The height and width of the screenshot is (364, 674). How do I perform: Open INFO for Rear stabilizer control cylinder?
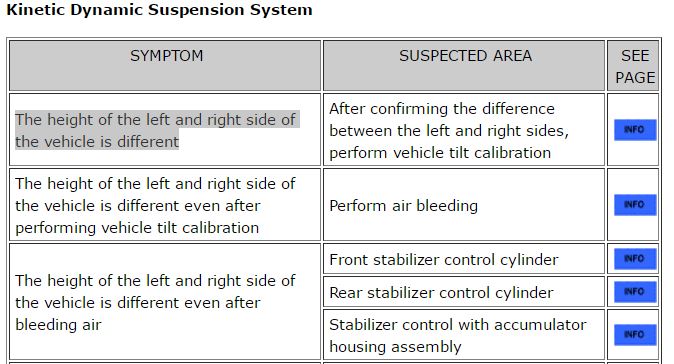[x=635, y=292]
